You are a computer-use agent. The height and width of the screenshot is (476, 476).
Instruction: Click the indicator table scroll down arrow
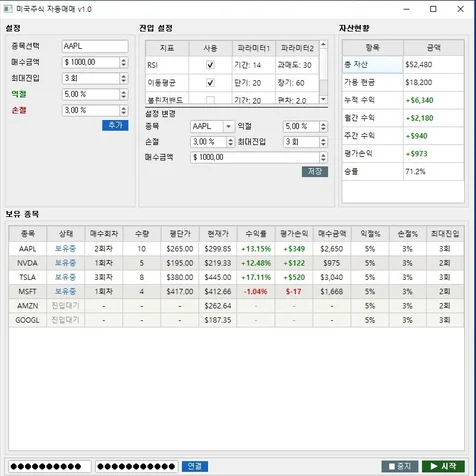323,99
